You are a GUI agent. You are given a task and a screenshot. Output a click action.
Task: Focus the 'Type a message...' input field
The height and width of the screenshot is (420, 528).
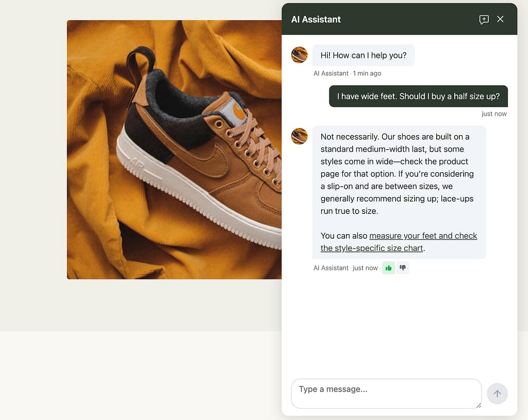coord(386,393)
